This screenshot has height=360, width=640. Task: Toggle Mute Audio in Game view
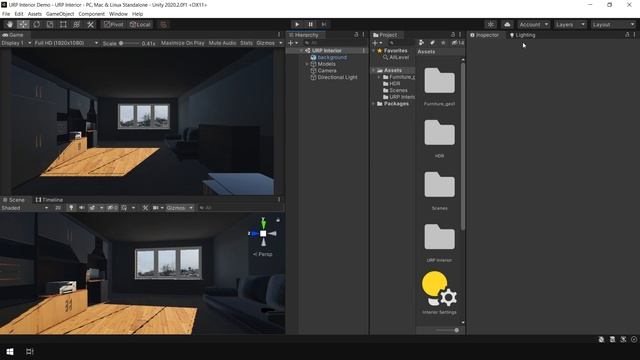coord(222,43)
